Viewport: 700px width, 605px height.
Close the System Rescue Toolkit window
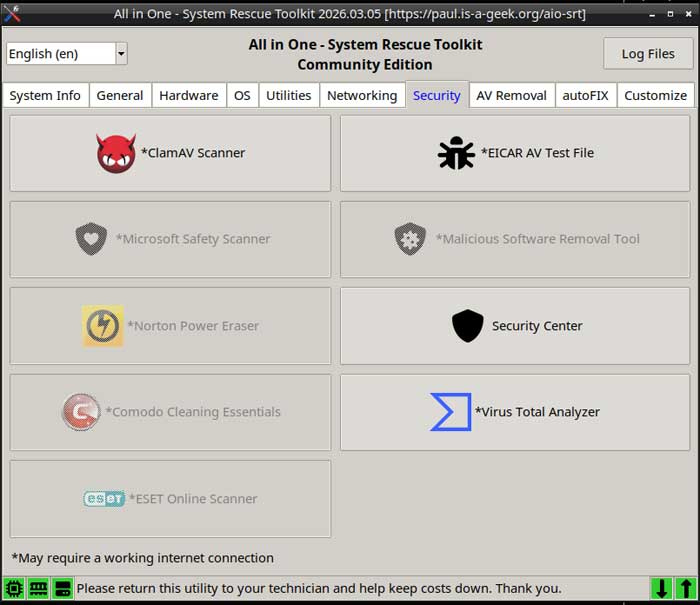point(688,14)
